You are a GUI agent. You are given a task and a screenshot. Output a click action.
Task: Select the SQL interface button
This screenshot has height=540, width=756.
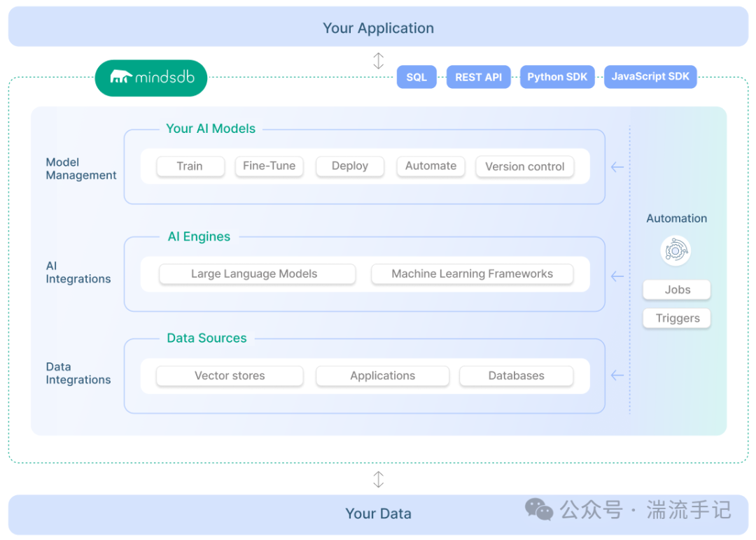[416, 77]
